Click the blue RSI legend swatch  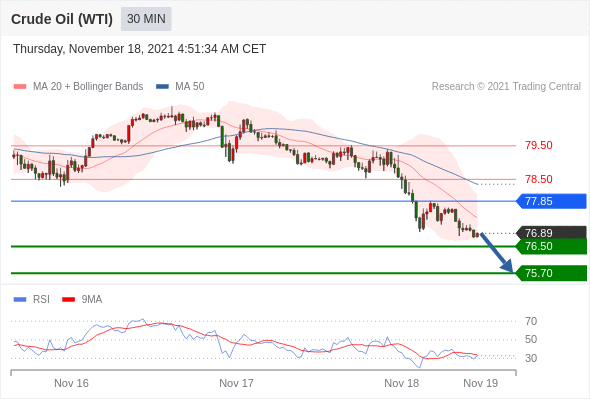(20, 300)
